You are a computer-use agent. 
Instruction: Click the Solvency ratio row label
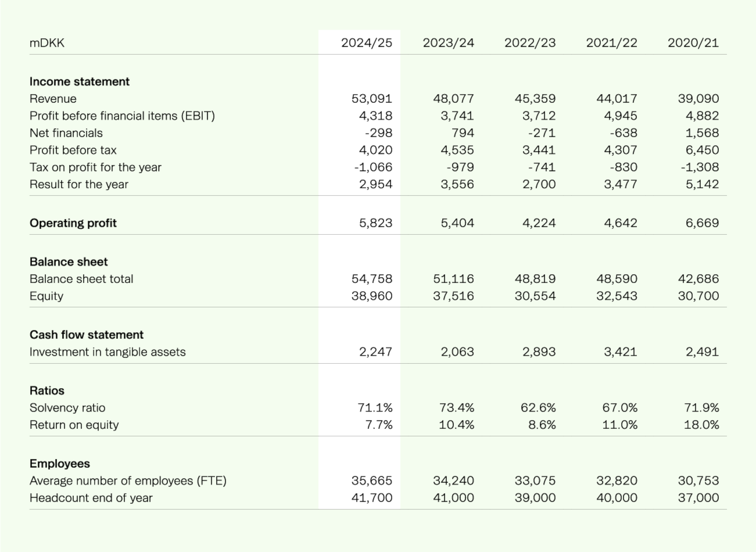67,407
